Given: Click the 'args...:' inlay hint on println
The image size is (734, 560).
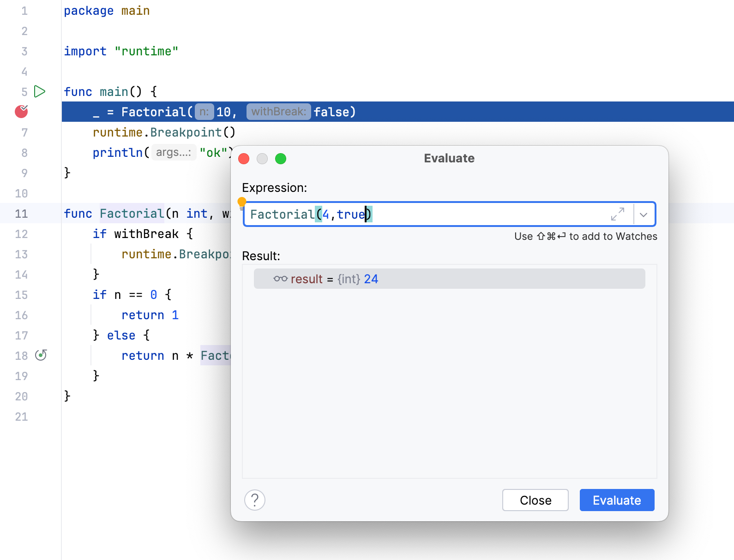Looking at the screenshot, I should click(x=174, y=152).
